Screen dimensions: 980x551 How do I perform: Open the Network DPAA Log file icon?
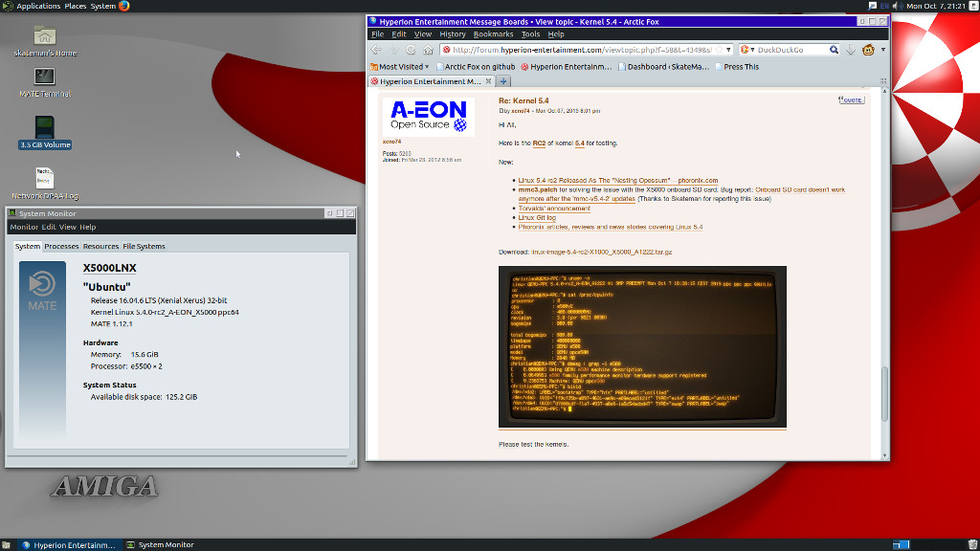(x=45, y=179)
